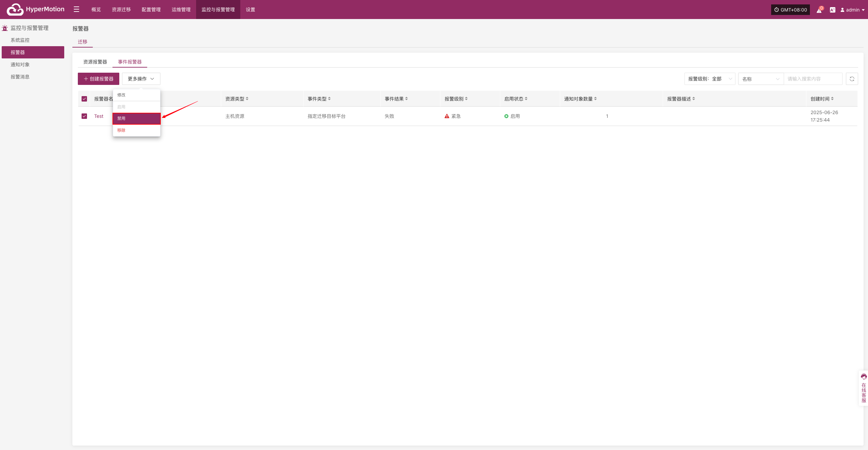Image resolution: width=868 pixels, height=450 pixels.
Task: Open 系统监控 in sidebar
Action: point(33,40)
